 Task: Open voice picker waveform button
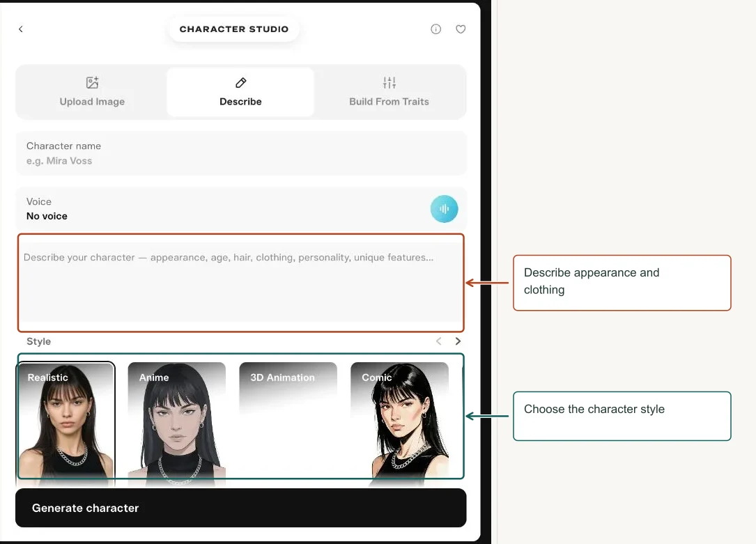click(x=444, y=209)
